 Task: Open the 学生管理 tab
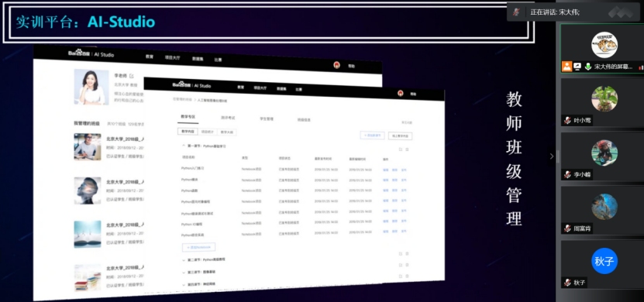click(x=266, y=118)
